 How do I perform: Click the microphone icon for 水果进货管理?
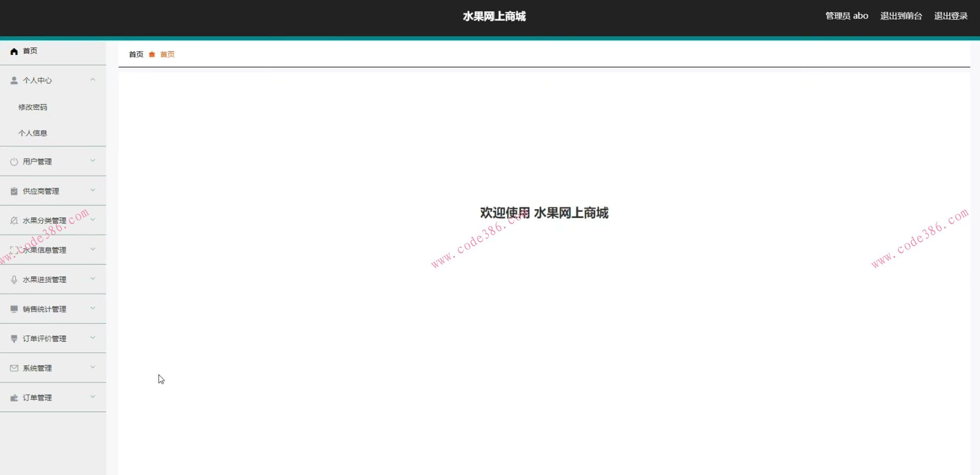coord(14,279)
